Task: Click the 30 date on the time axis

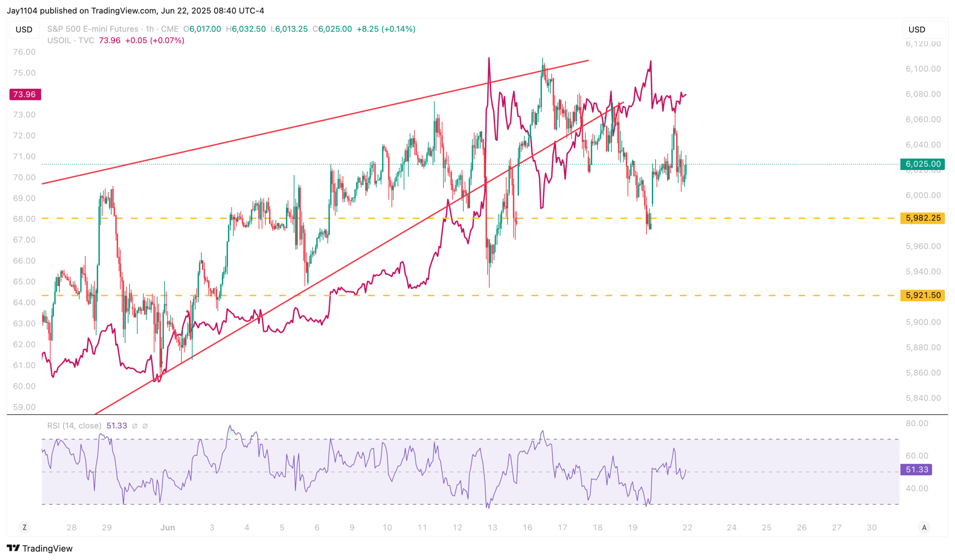Action: tap(872, 528)
